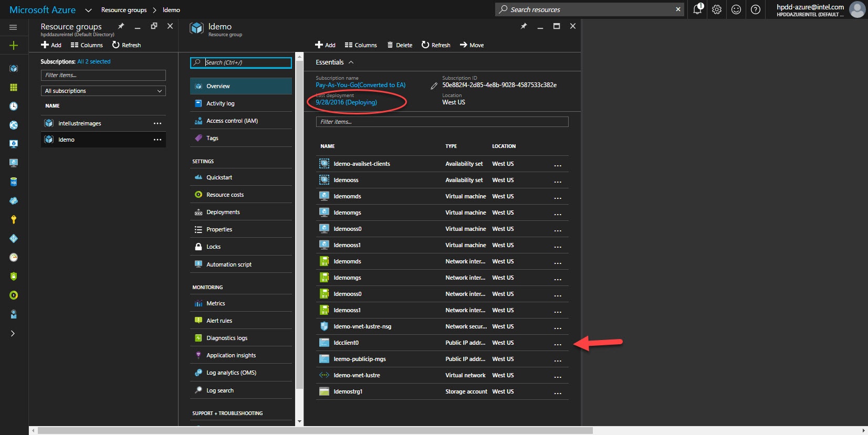
Task: Open Tags menu item
Action: (241, 138)
